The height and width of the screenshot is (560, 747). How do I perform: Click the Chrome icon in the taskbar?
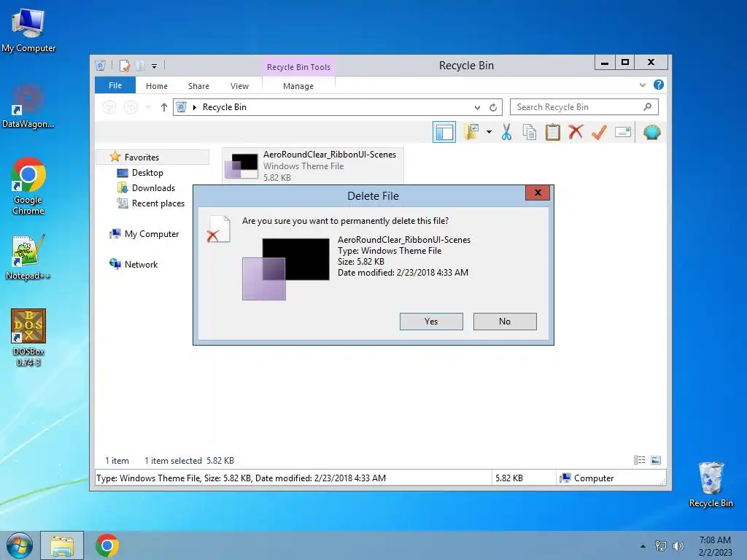pos(107,545)
